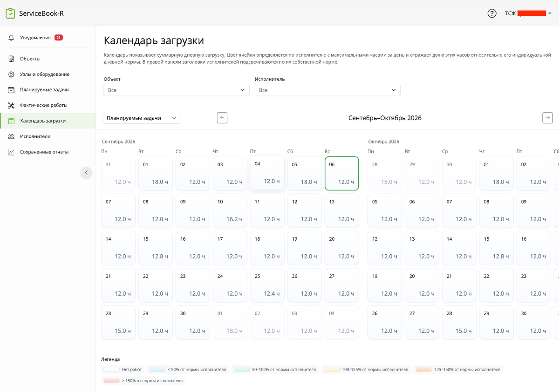Image resolution: width=559 pixels, height=392 pixels.
Task: Click the notifications bell icon
Action: pos(11,38)
